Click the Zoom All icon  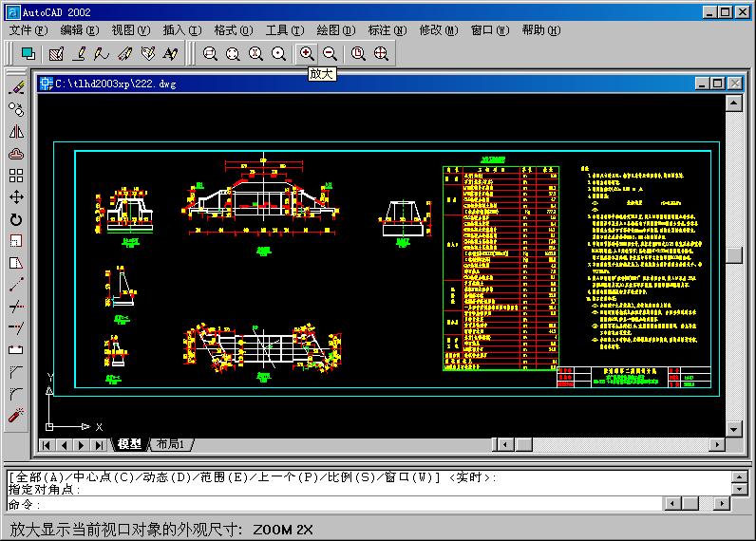pyautogui.click(x=358, y=53)
